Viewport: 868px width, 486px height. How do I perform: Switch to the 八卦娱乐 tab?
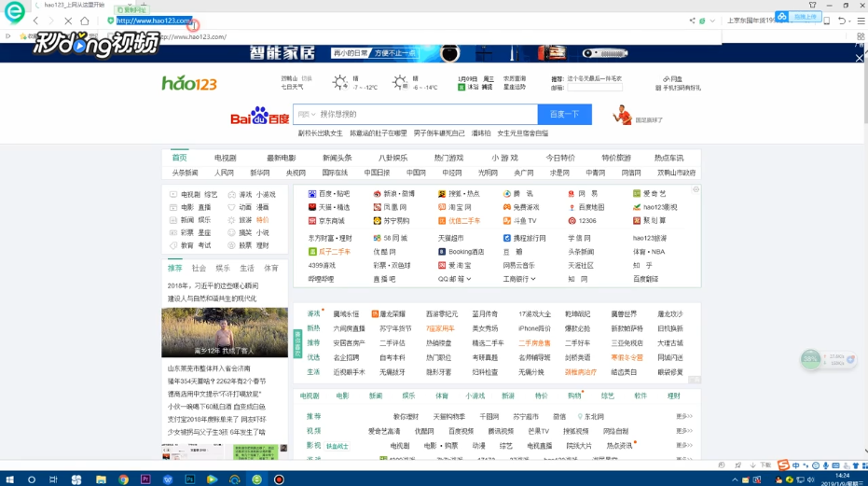click(393, 158)
